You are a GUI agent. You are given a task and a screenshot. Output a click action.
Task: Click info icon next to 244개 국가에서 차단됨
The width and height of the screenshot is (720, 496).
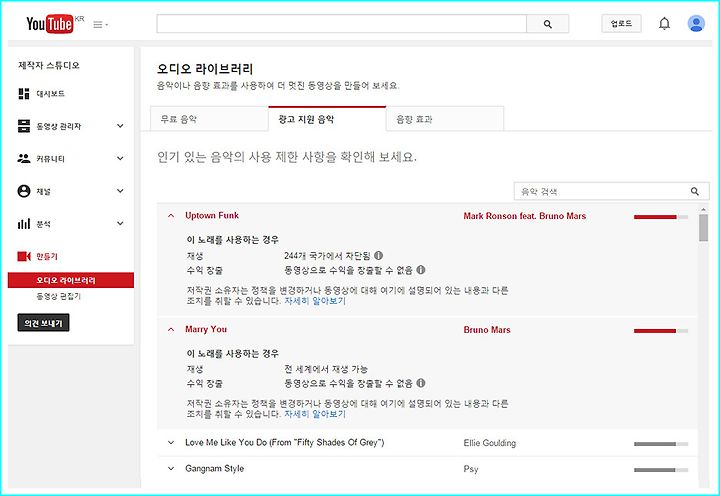click(x=378, y=255)
